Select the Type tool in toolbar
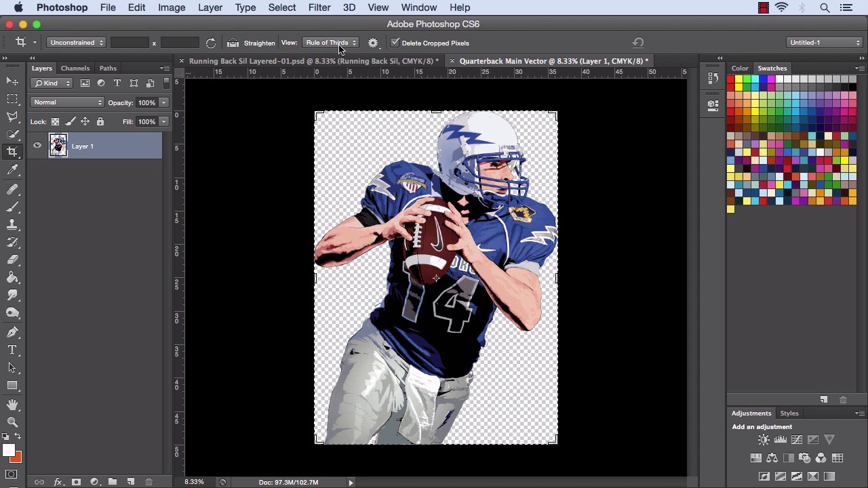The image size is (868, 488). tap(12, 350)
